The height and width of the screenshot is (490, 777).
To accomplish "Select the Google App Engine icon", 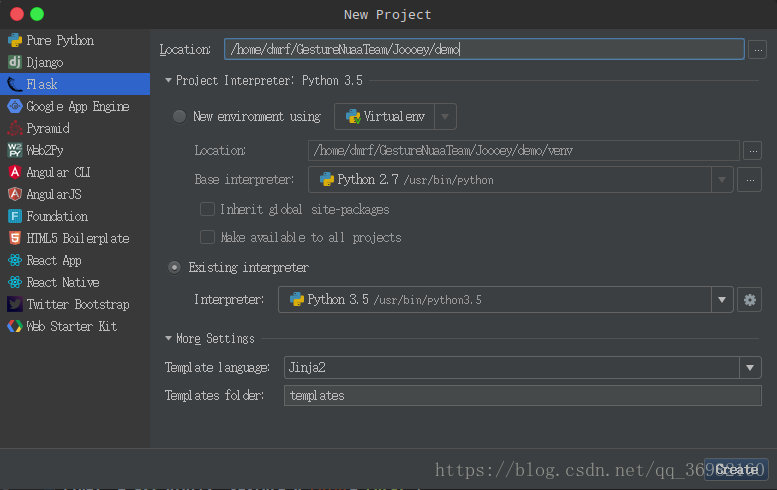I will pyautogui.click(x=15, y=106).
